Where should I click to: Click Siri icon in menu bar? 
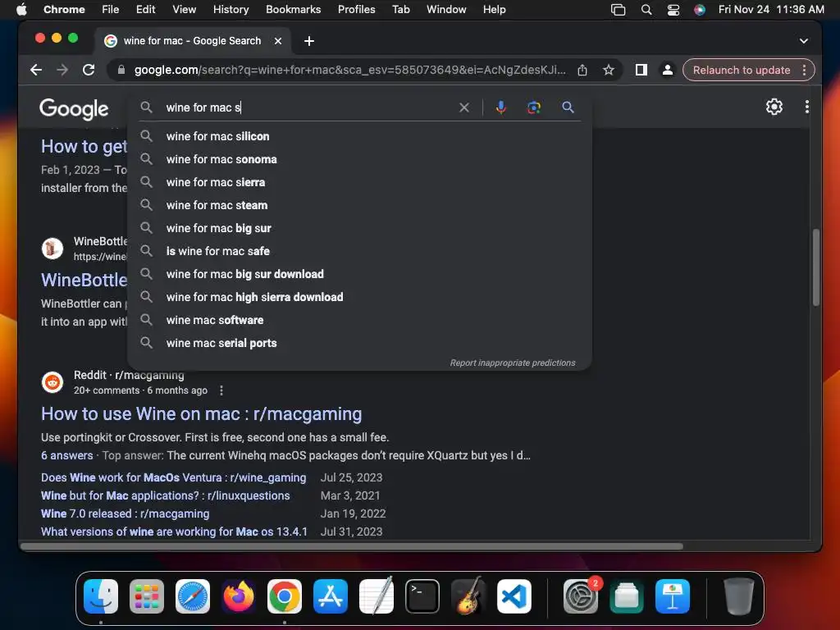(x=700, y=10)
